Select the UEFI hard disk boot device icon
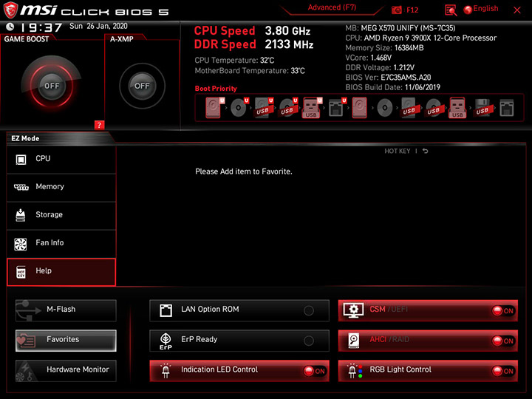Image resolution: width=532 pixels, height=399 pixels. [214, 108]
